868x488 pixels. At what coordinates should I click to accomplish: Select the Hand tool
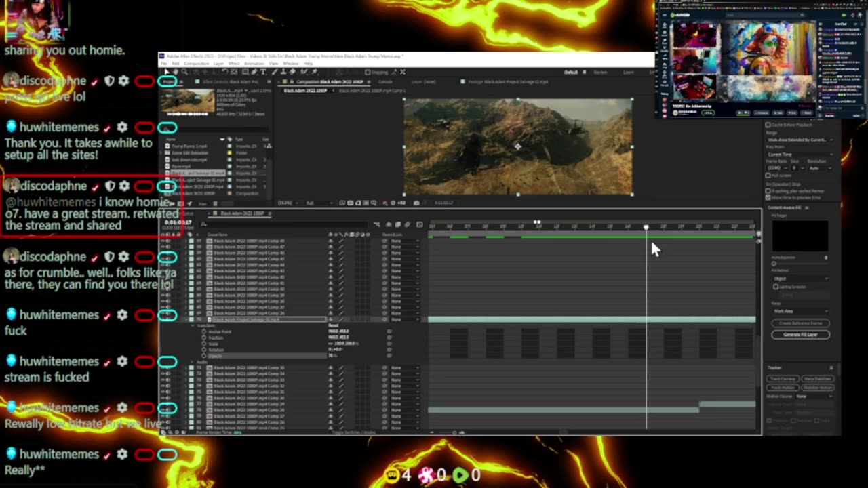tap(176, 72)
